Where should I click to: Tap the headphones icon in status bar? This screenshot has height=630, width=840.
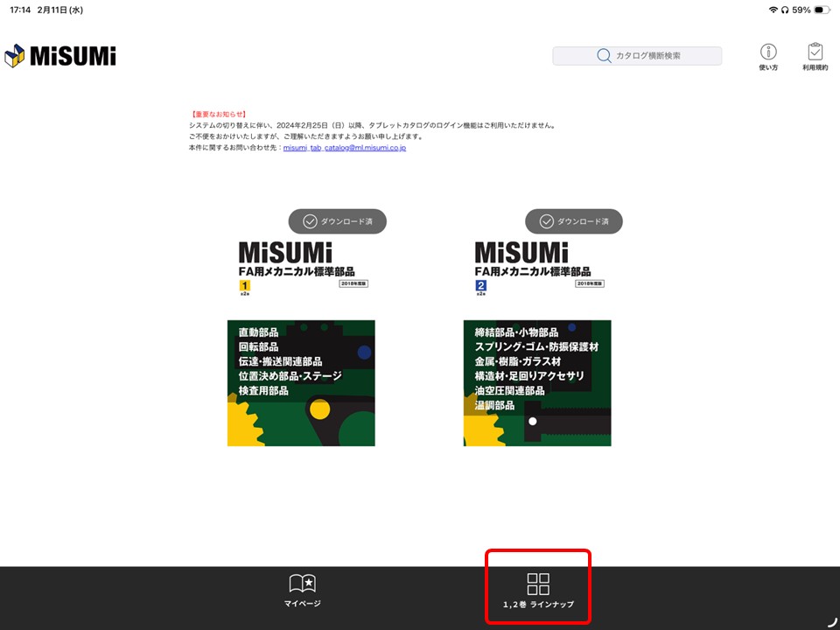coord(785,9)
